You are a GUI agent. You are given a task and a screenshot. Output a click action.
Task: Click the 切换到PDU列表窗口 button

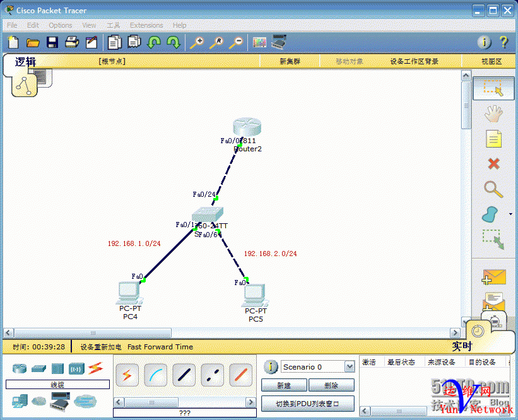click(308, 404)
